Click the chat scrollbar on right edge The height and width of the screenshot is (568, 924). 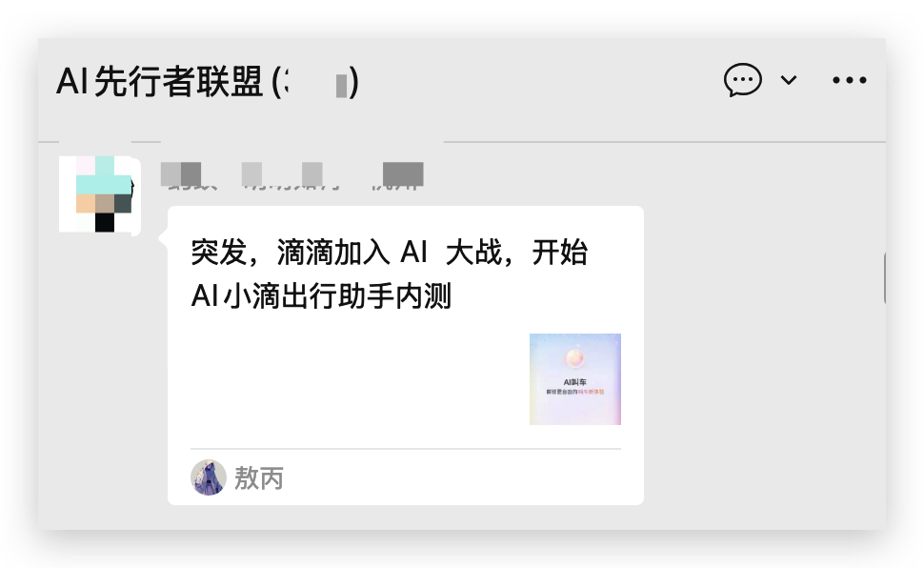point(885,278)
